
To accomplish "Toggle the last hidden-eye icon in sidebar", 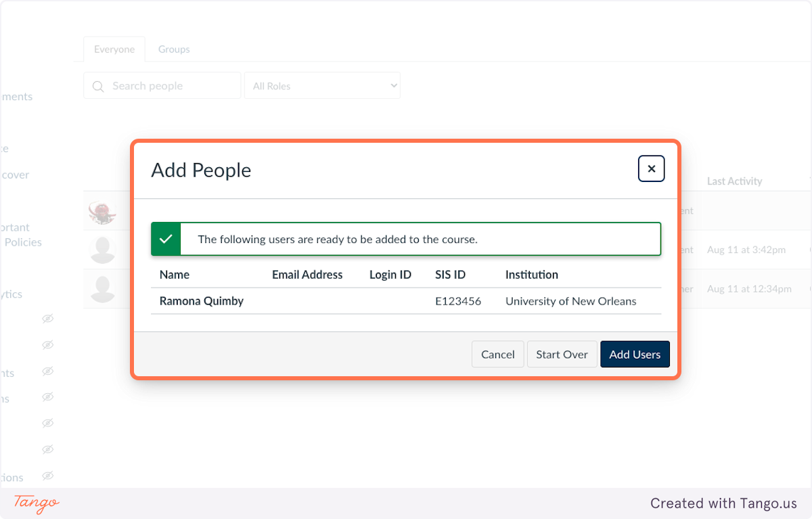I will 47,476.
